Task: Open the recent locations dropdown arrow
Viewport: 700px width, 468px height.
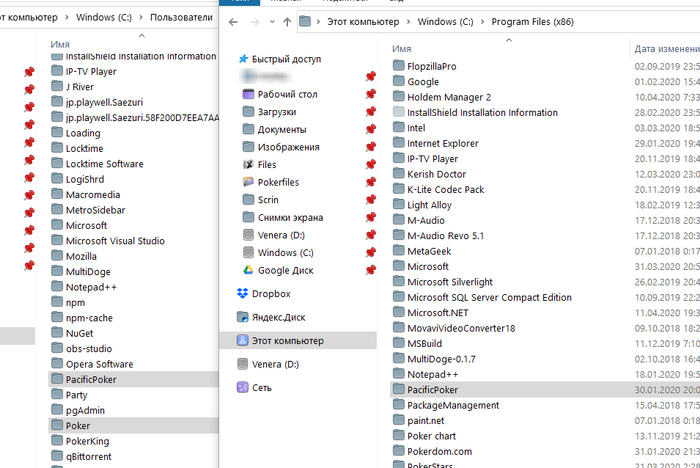Action: [x=272, y=22]
